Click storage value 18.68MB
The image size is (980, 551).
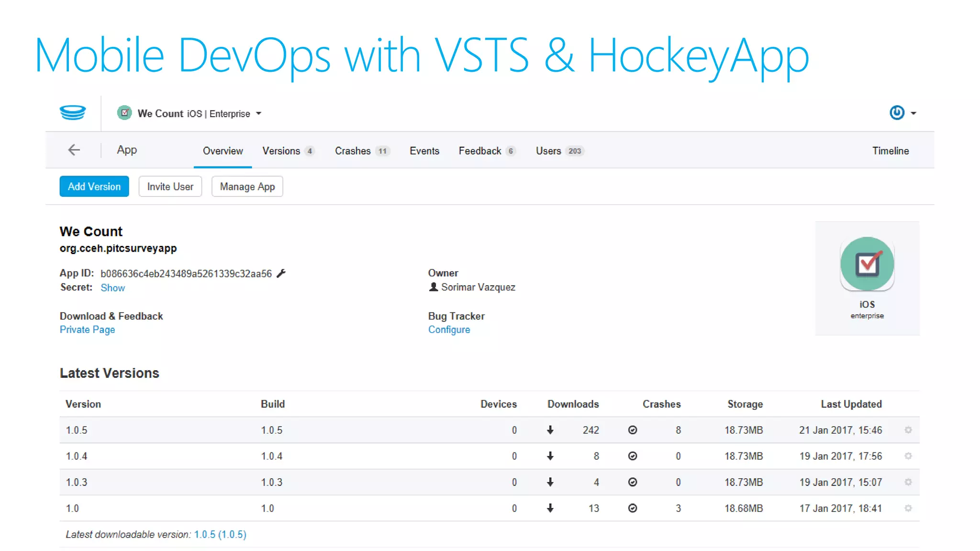[744, 508]
